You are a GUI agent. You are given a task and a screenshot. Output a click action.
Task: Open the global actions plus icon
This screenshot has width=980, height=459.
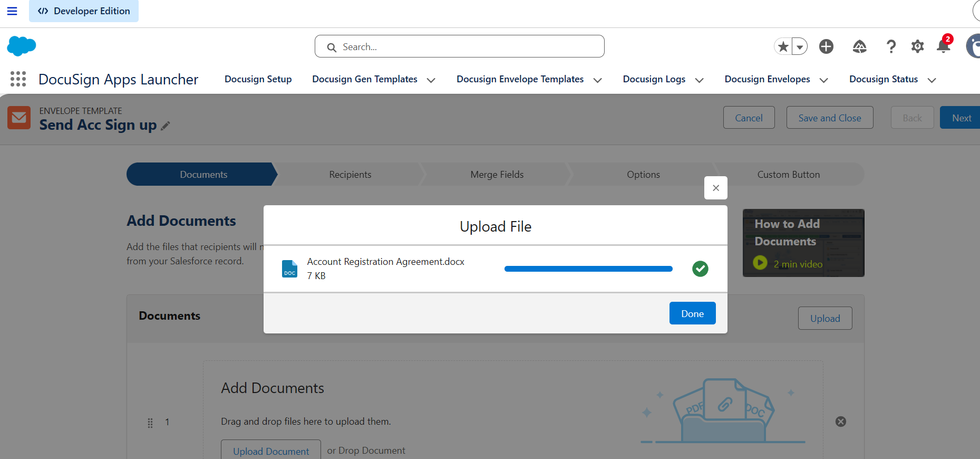(826, 46)
